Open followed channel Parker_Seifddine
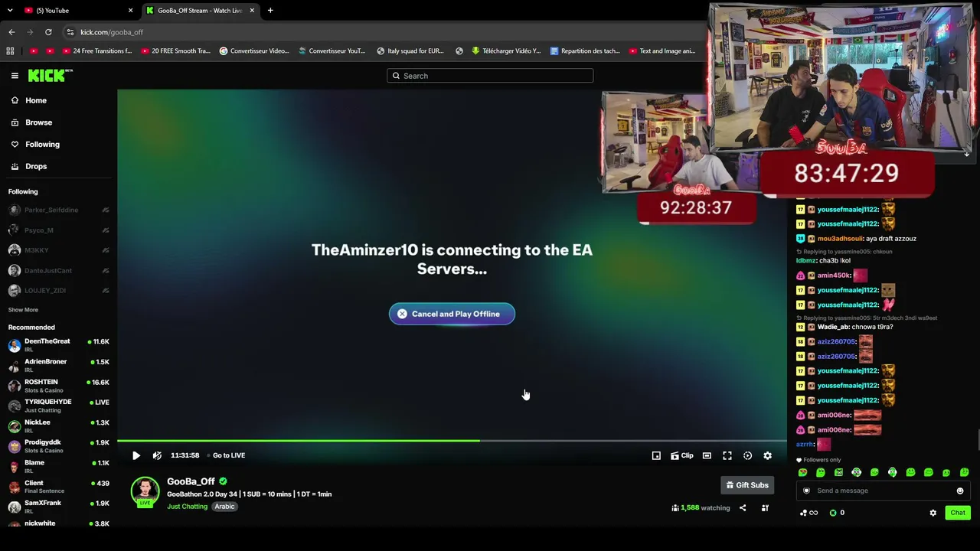This screenshot has width=980, height=551. click(x=58, y=210)
